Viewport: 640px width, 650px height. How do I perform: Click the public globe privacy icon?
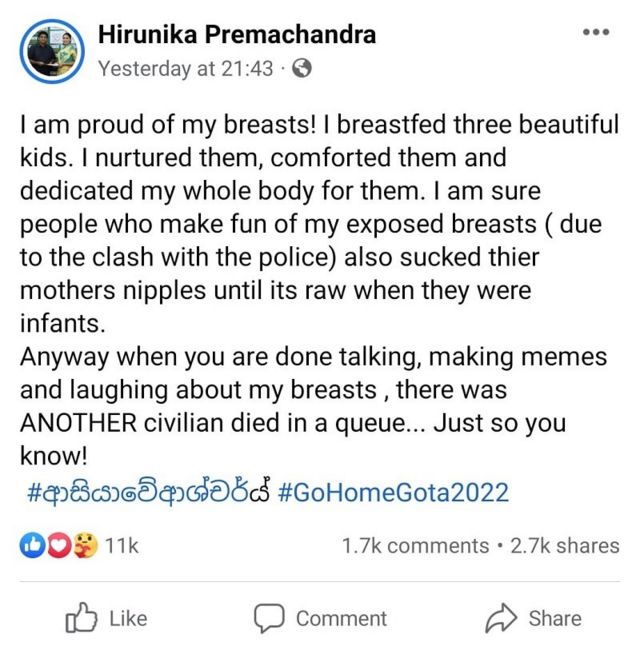tap(303, 69)
